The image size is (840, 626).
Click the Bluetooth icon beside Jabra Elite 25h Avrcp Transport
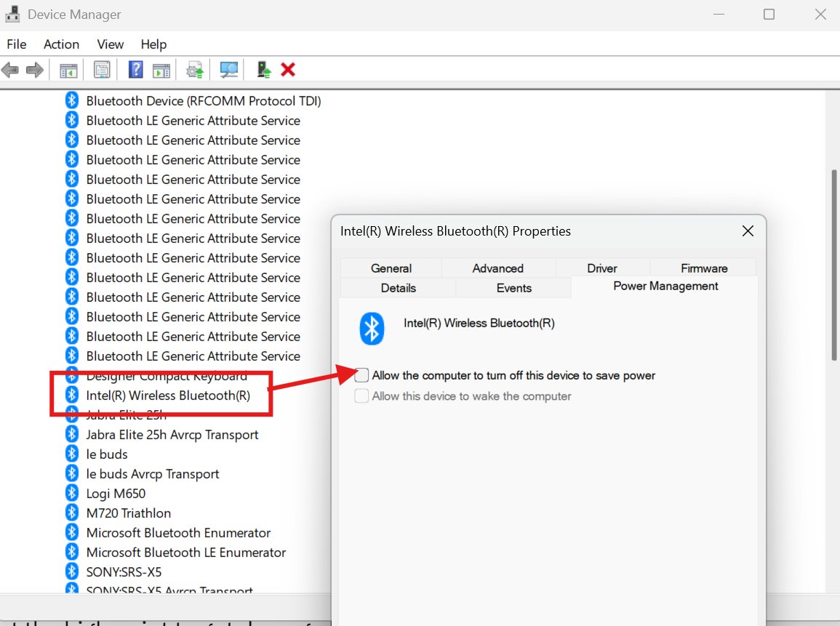point(72,434)
